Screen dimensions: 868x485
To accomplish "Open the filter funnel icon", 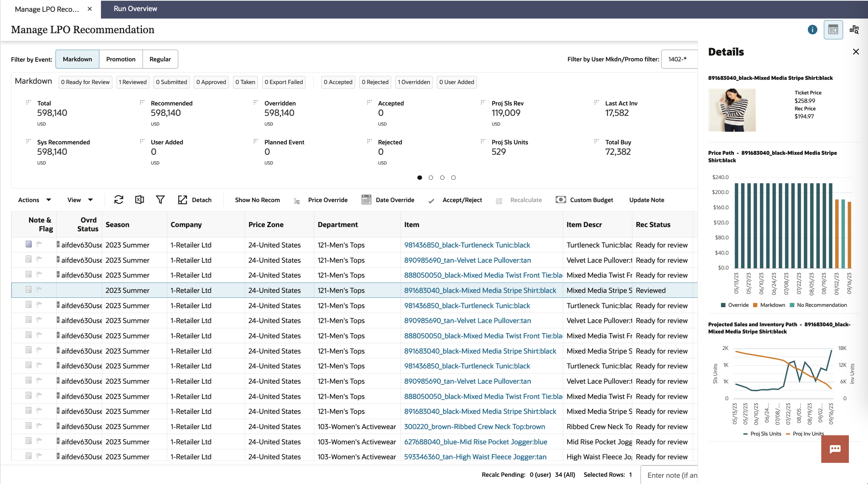I will pos(160,200).
